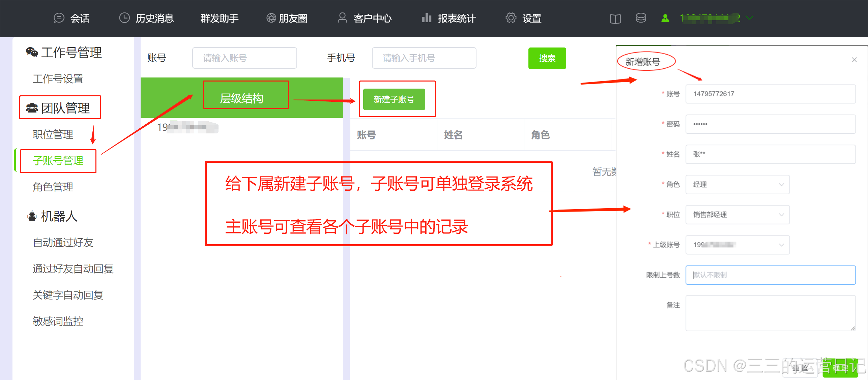The image size is (868, 380).
Task: Click the 设置 gear icon
Action: (511, 18)
